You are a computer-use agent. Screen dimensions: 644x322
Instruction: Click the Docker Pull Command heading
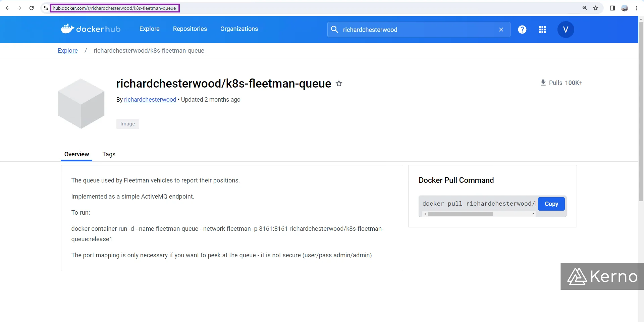456,180
